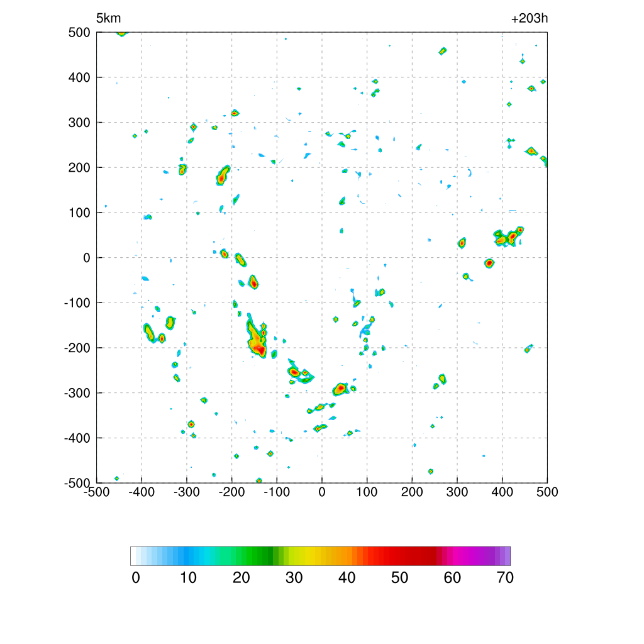Click the x-axis tick label 200
This screenshot has width=644, height=644.
pos(412,492)
